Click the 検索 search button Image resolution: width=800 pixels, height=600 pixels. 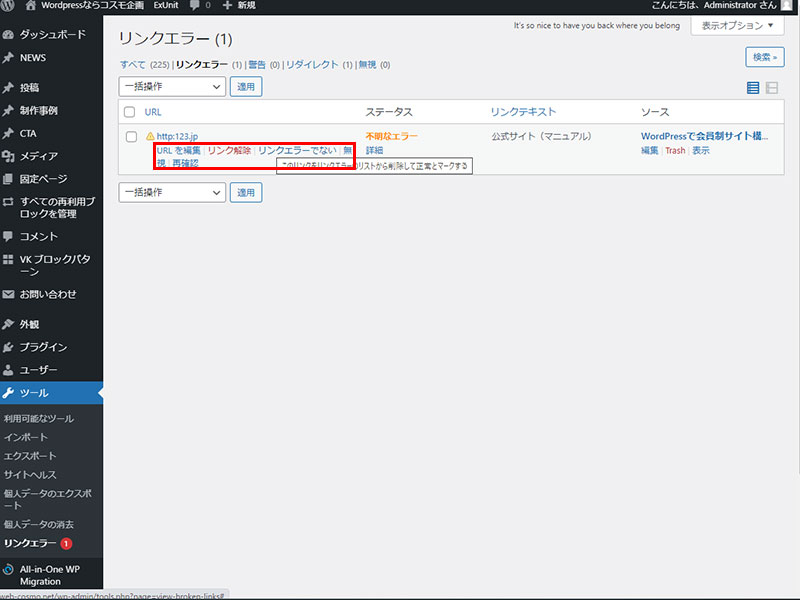763,57
